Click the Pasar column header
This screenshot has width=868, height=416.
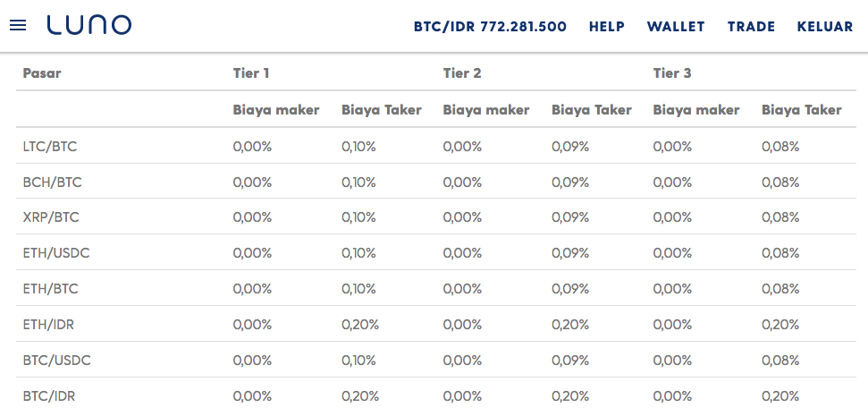coord(42,73)
